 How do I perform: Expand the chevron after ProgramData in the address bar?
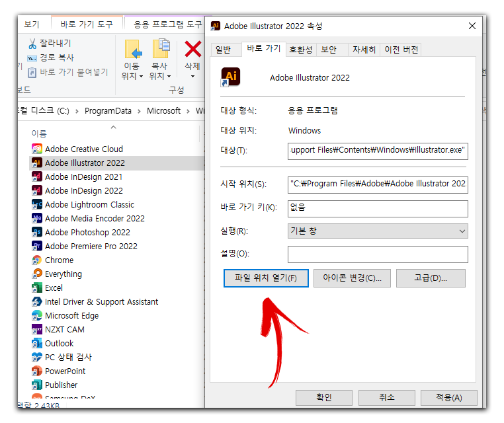(139, 111)
